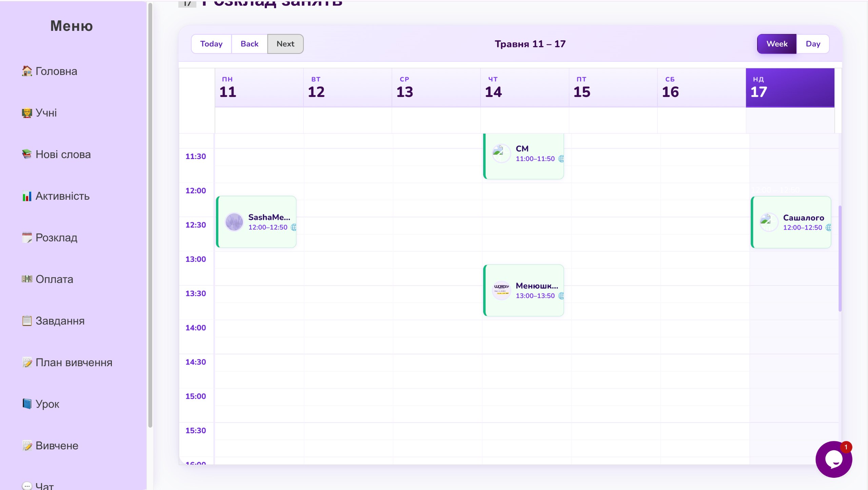
Task: Go to Next week
Action: [x=285, y=44]
